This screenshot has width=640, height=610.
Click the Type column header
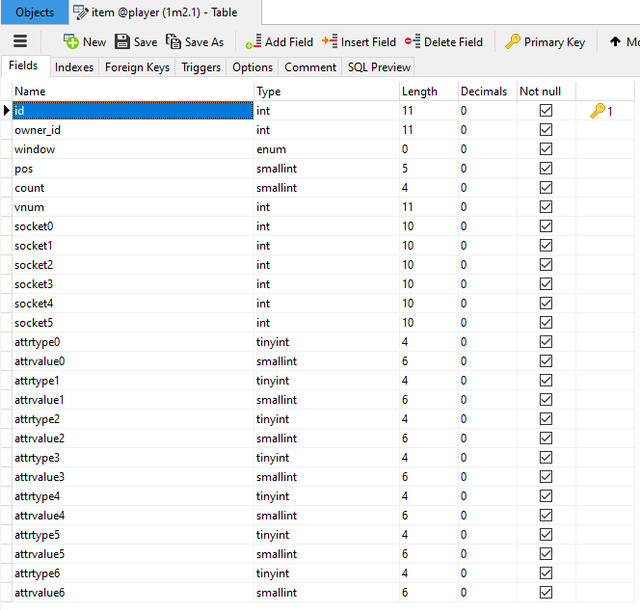tap(269, 91)
